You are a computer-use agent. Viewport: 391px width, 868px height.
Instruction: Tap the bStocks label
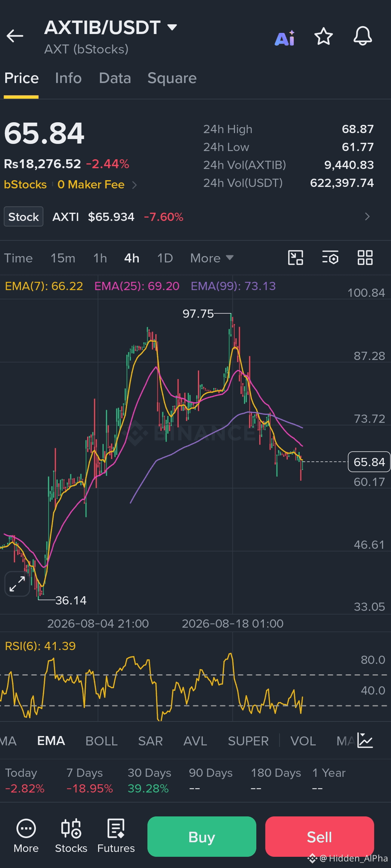coord(25,185)
